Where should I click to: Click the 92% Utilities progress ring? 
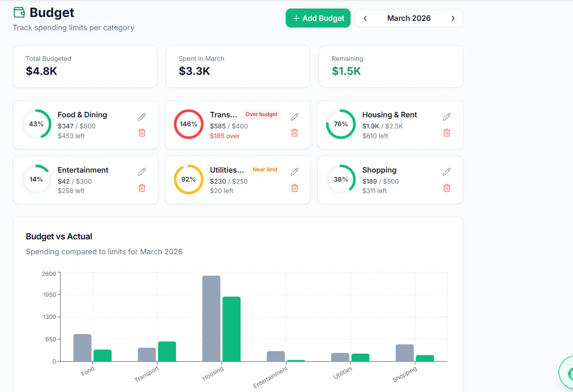tap(189, 179)
